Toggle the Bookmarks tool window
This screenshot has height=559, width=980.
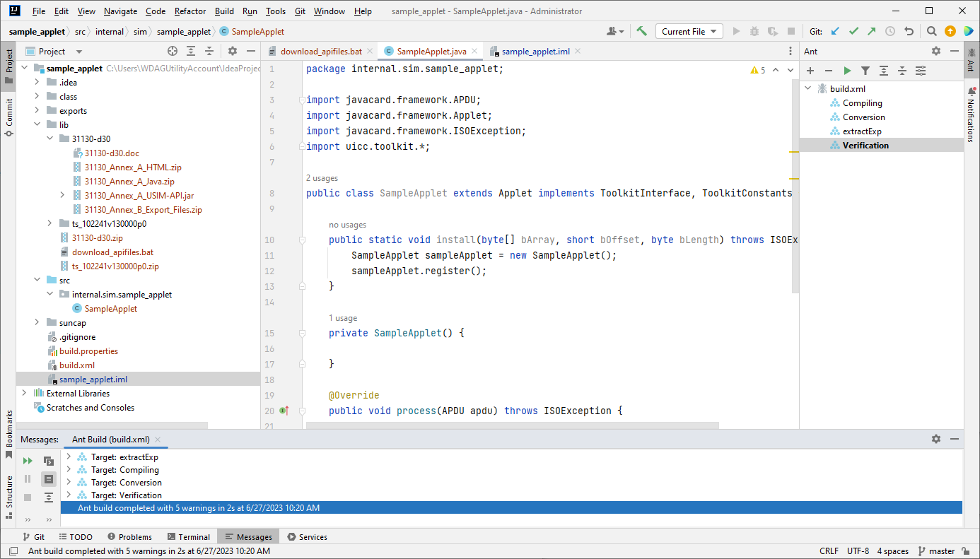[8, 433]
